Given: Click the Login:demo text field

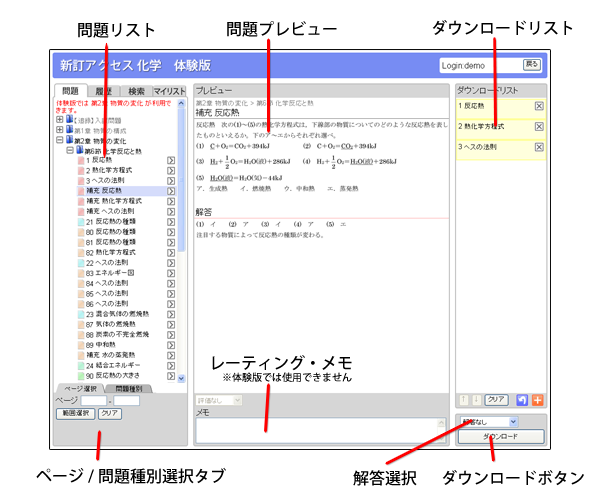Looking at the screenshot, I should coord(481,65).
